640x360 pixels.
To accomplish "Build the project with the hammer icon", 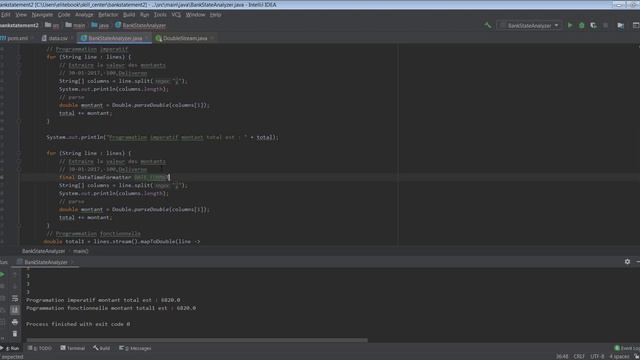I will tap(488, 25).
